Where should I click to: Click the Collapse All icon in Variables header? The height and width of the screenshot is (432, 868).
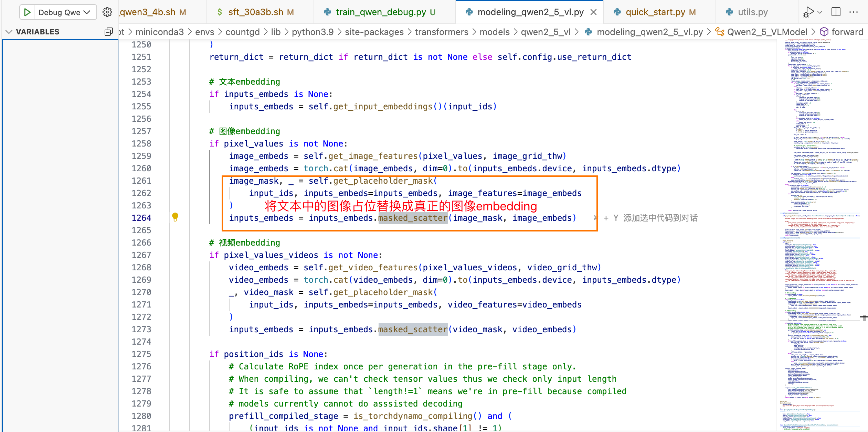click(x=108, y=32)
